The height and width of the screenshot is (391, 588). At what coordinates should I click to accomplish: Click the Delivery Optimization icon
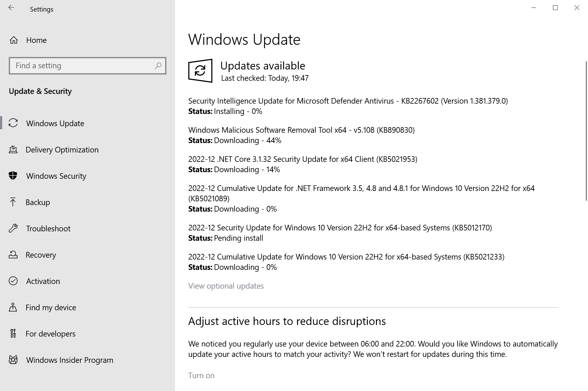coord(13,149)
